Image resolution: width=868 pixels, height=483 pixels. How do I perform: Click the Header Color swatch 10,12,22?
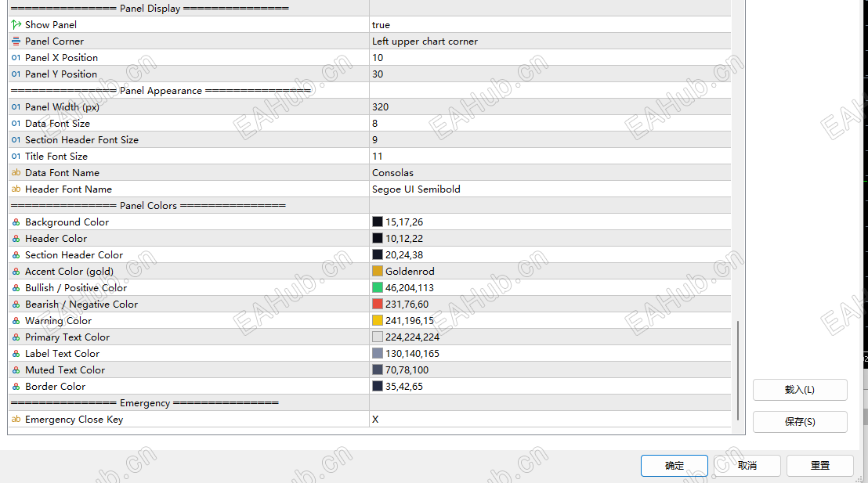tap(378, 239)
